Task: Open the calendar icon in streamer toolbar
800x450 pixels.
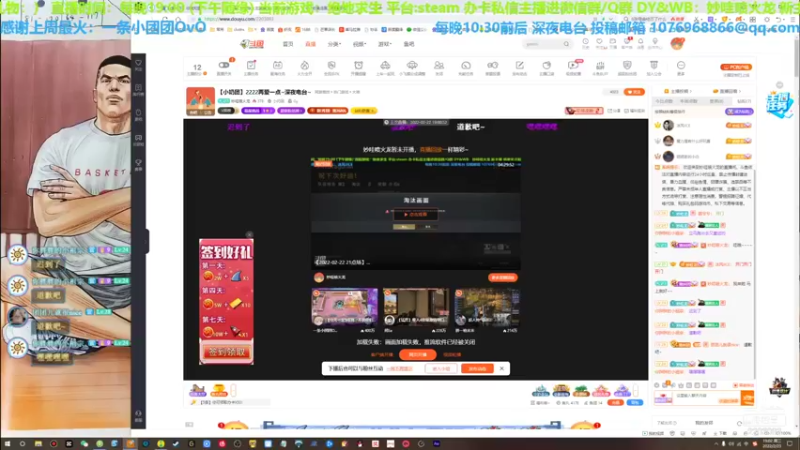Action: click(278, 67)
